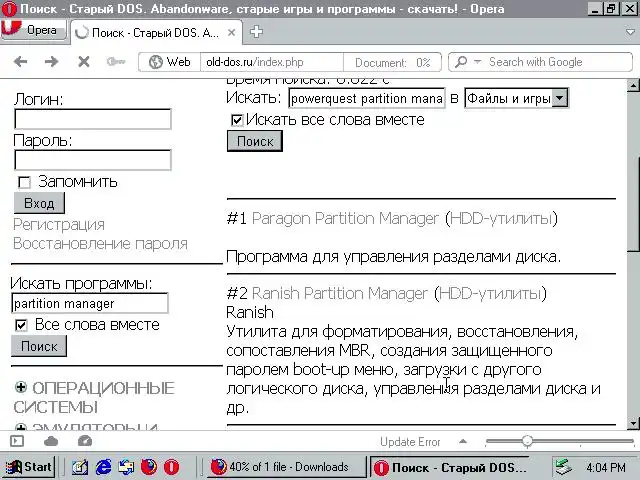This screenshot has width=640, height=480.
Task: Click sidebar partition manager search box
Action: [90, 303]
